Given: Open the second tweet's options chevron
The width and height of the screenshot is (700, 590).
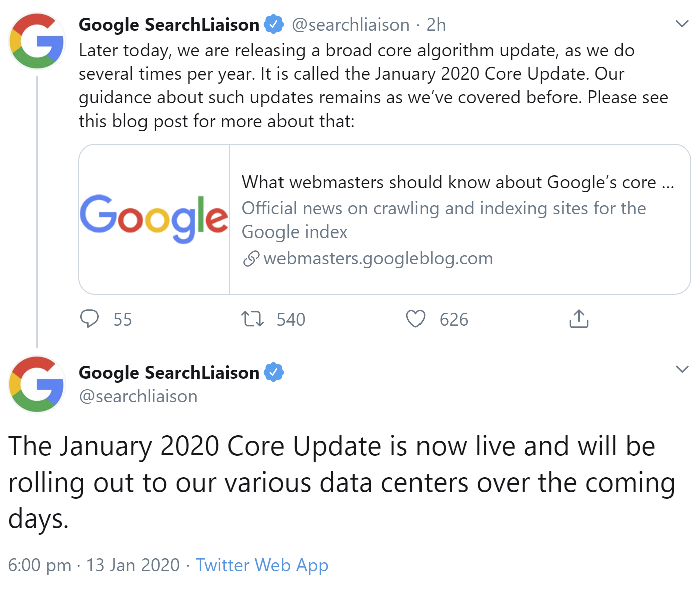Looking at the screenshot, I should tap(681, 370).
